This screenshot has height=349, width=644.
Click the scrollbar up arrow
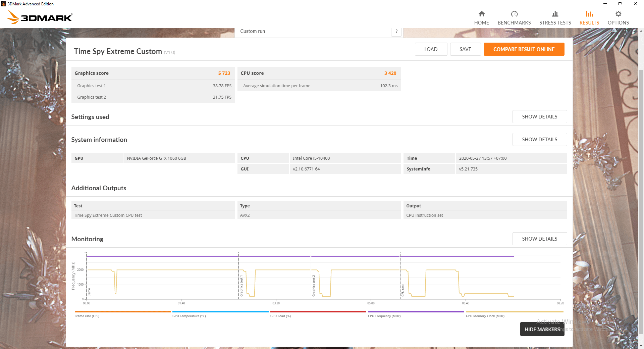641,31
